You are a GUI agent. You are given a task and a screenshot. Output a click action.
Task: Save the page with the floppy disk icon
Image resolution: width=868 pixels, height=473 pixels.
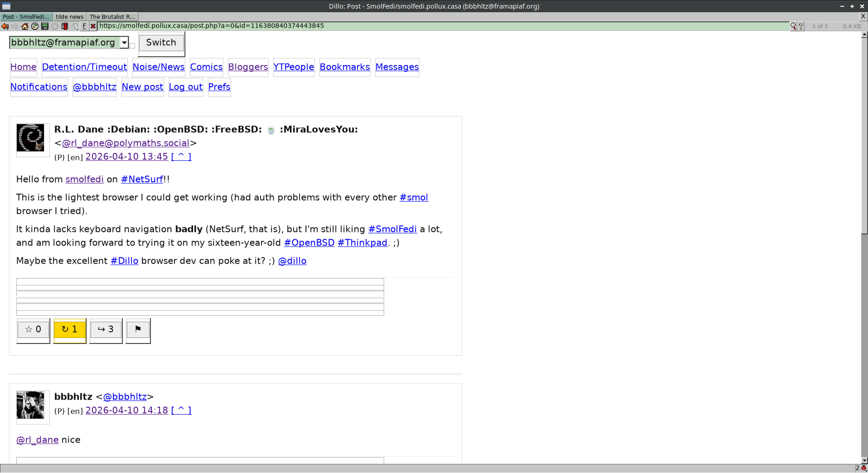pyautogui.click(x=45, y=26)
